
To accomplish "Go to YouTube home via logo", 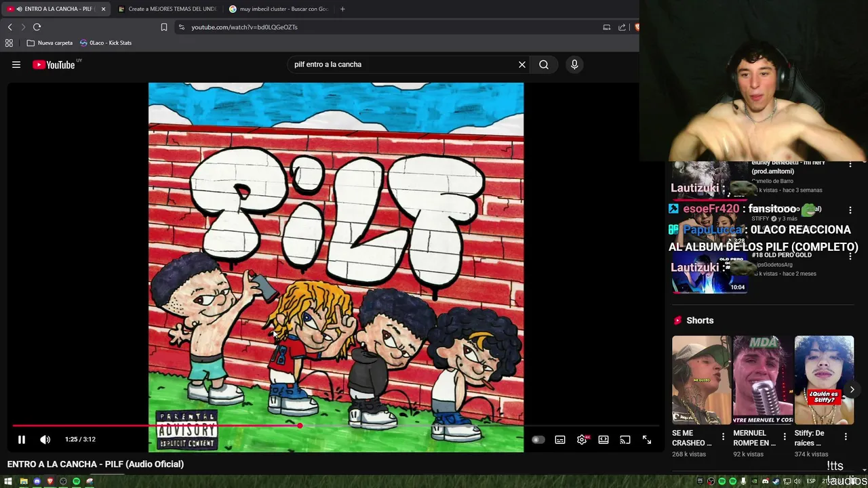I will pyautogui.click(x=54, y=64).
